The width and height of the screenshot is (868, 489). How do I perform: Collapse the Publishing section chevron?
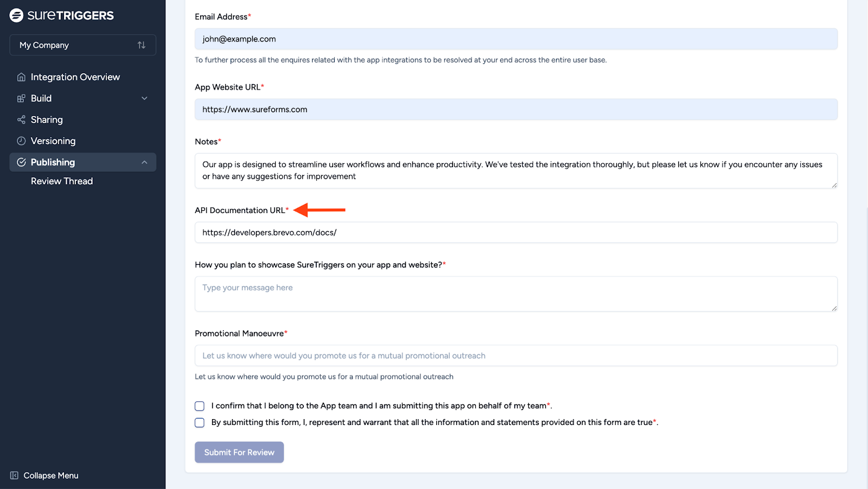point(144,162)
